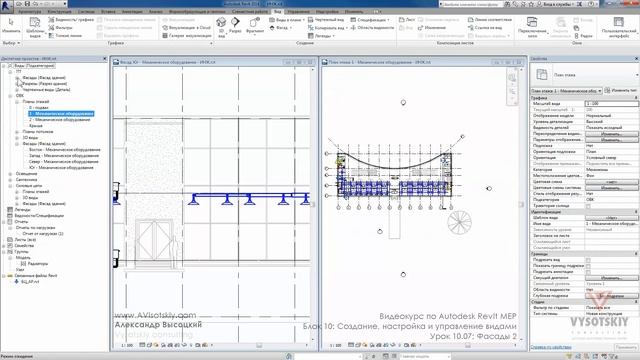Open the Системы ribbon tab
Viewport: 640px width, 360px height.
[x=86, y=12]
